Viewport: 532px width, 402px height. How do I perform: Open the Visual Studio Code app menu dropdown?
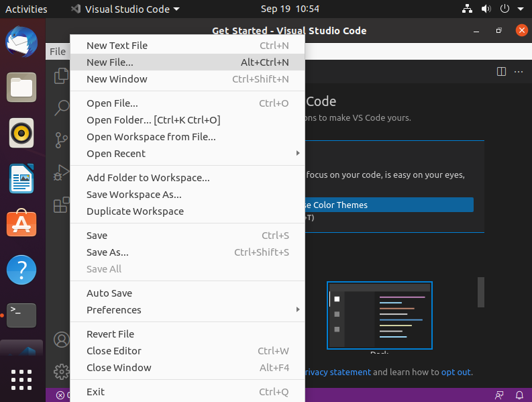pos(125,9)
